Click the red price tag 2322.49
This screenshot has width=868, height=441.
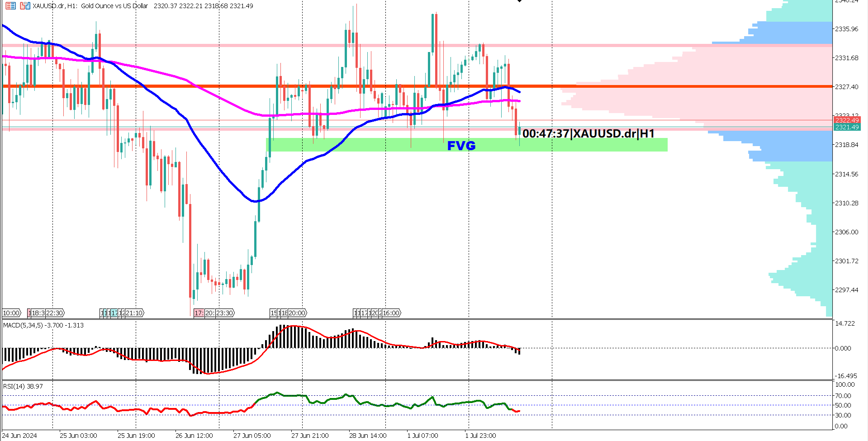tap(848, 120)
